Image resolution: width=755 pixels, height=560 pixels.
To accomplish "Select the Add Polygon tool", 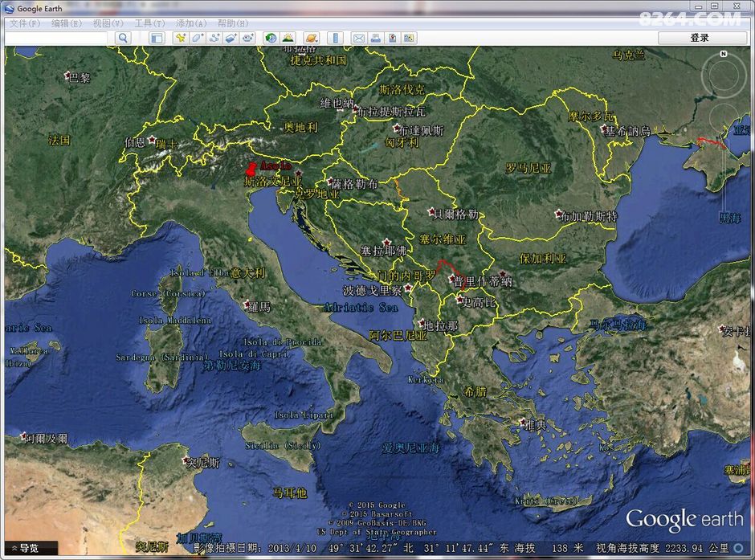I will tap(198, 38).
